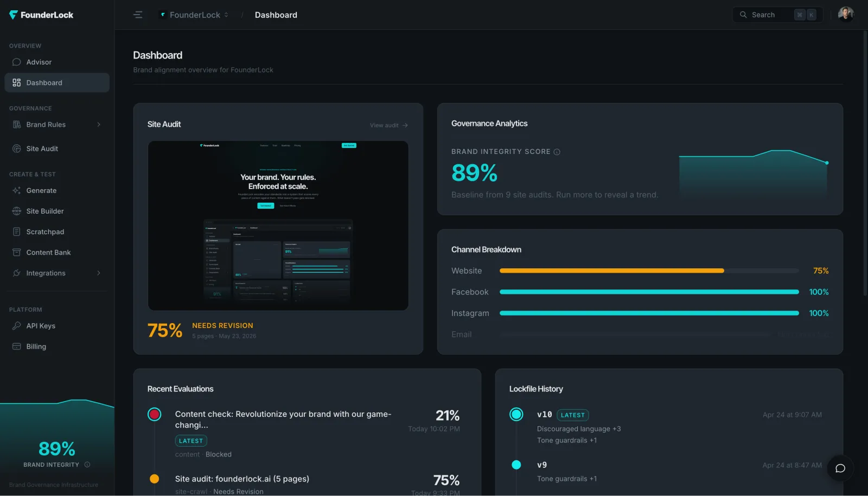Open the API Keys page
Image resolution: width=868 pixels, height=496 pixels.
(57, 326)
